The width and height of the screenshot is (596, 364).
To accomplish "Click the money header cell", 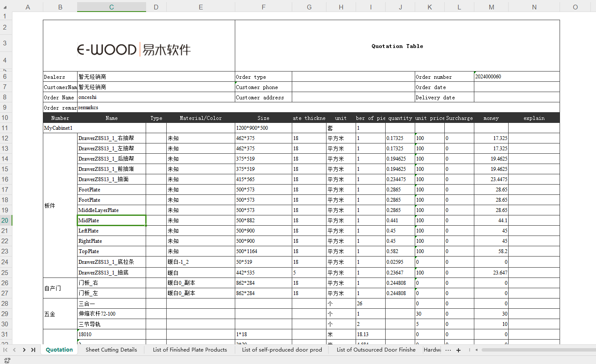I will pos(491,118).
